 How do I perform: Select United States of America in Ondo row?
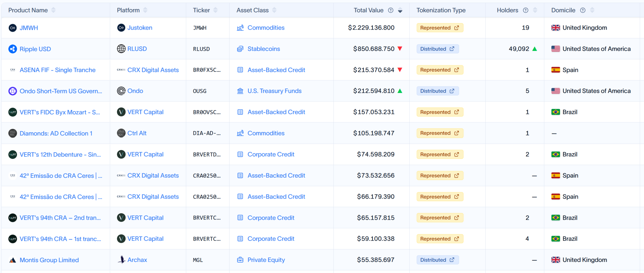click(596, 91)
